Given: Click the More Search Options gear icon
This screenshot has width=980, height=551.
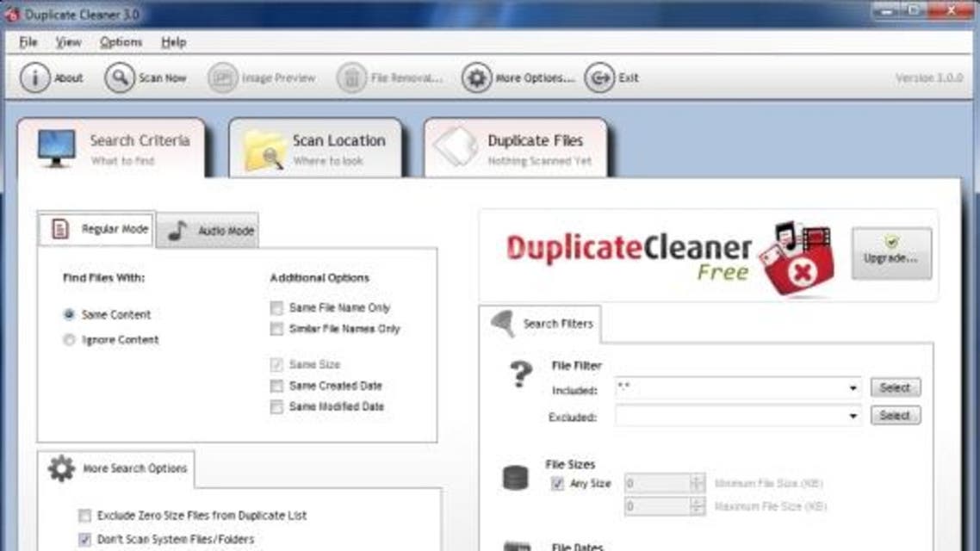Looking at the screenshot, I should (x=61, y=467).
